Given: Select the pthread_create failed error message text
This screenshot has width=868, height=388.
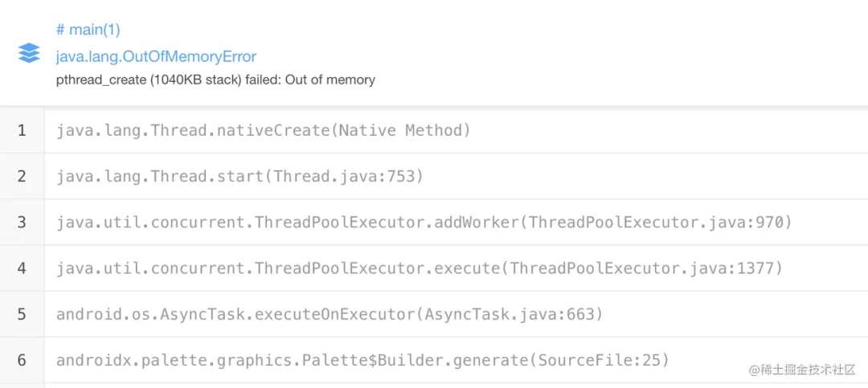Looking at the screenshot, I should 215,80.
